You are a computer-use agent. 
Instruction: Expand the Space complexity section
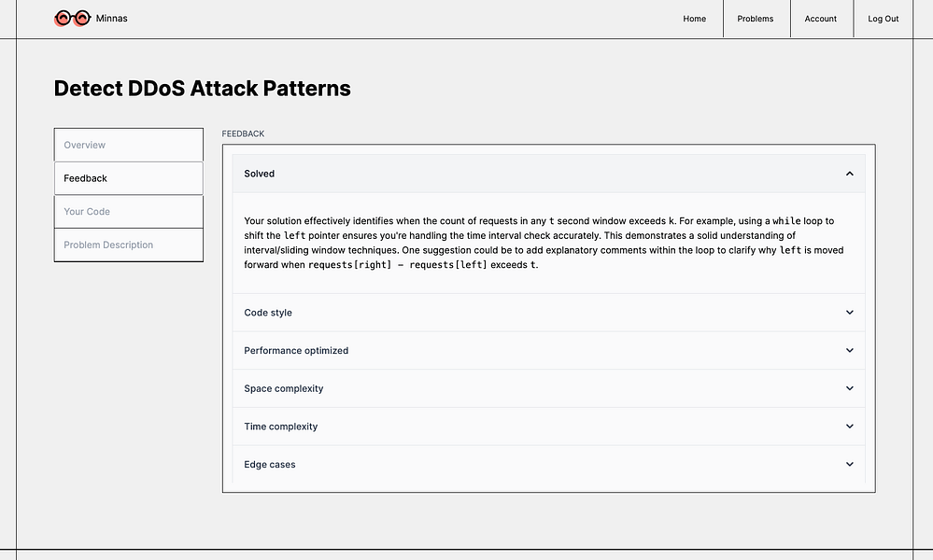(x=284, y=388)
